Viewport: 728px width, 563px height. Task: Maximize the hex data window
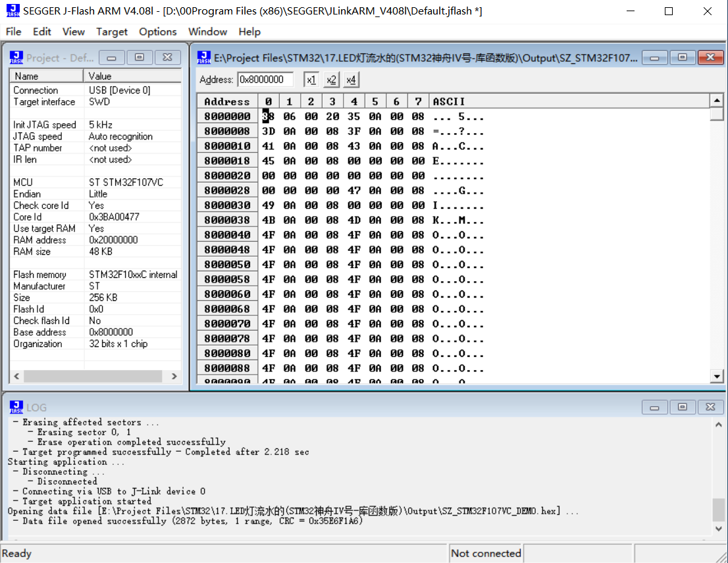pyautogui.click(x=683, y=57)
